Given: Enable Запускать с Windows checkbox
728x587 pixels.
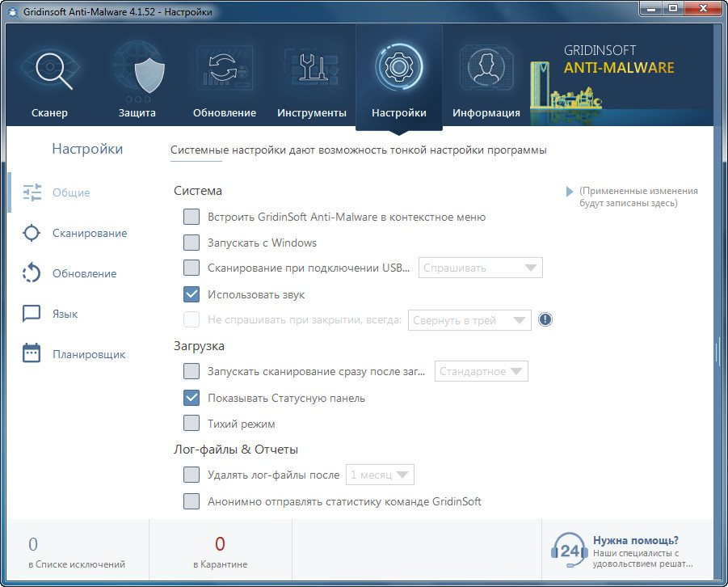Looking at the screenshot, I should tap(191, 242).
